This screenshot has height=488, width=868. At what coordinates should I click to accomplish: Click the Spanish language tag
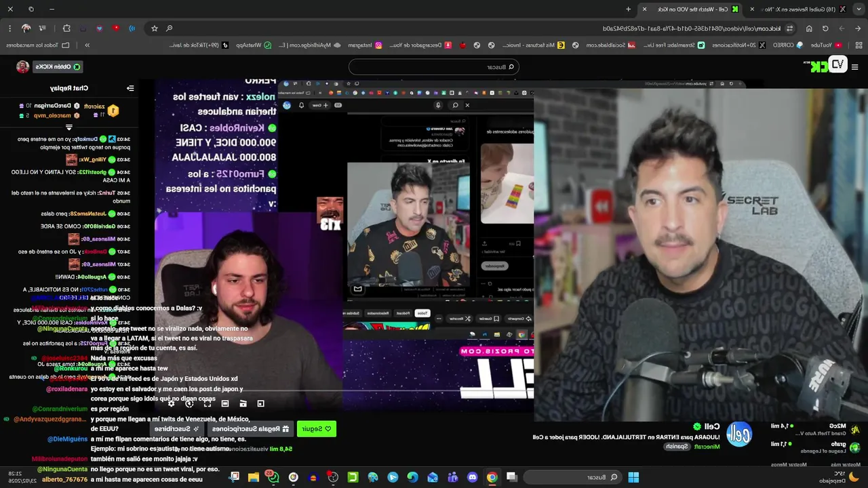(x=676, y=446)
